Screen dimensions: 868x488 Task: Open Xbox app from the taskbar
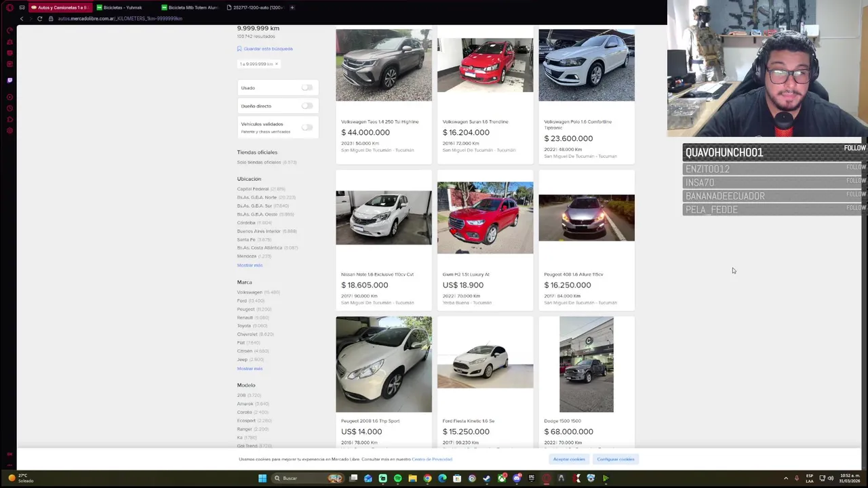click(502, 479)
